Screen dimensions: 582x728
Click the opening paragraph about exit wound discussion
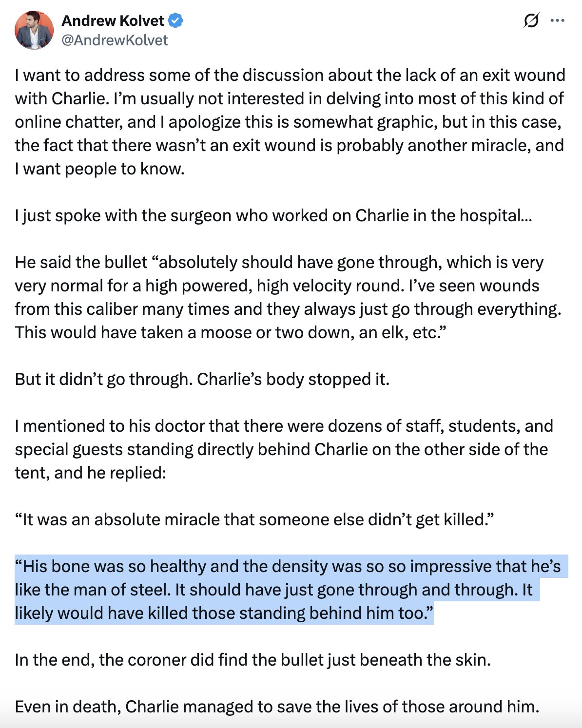(290, 122)
